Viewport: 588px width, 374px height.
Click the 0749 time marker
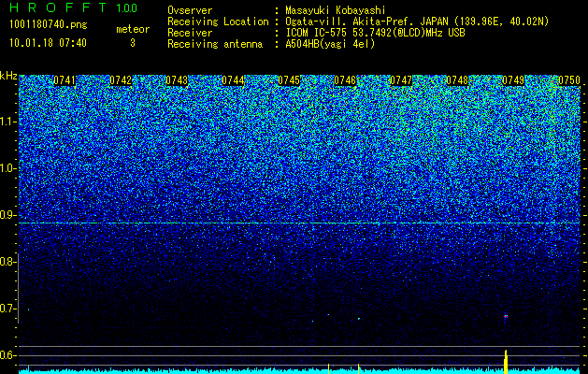click(513, 80)
